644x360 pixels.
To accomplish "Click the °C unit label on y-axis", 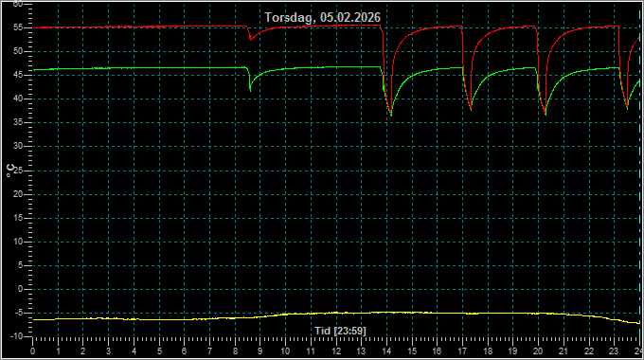I will tap(10, 171).
